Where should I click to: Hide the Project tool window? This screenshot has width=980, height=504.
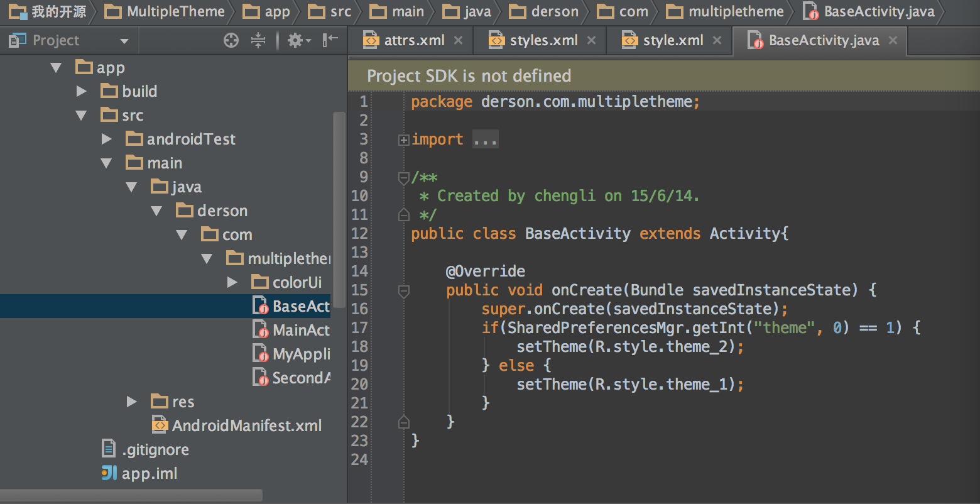[x=330, y=41]
